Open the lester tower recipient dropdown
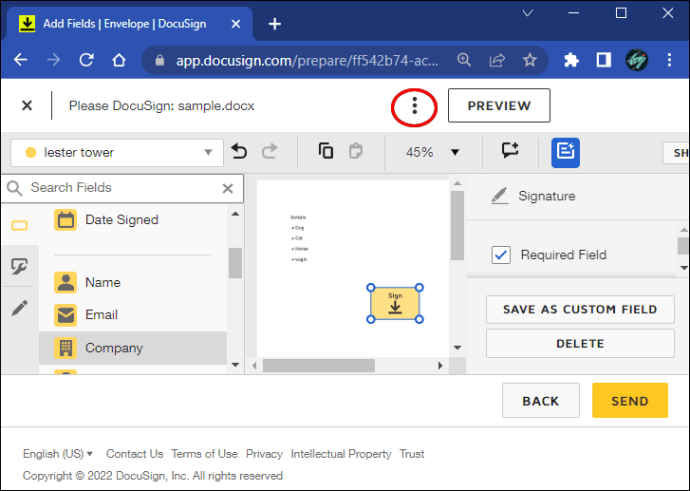690x491 pixels. click(x=117, y=153)
